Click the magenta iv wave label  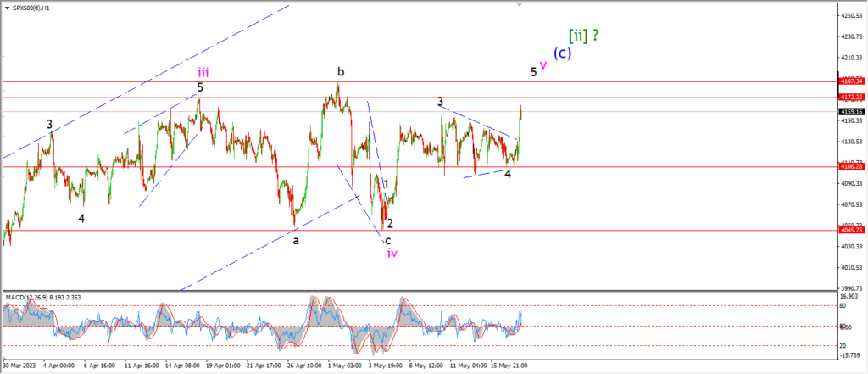coord(392,253)
